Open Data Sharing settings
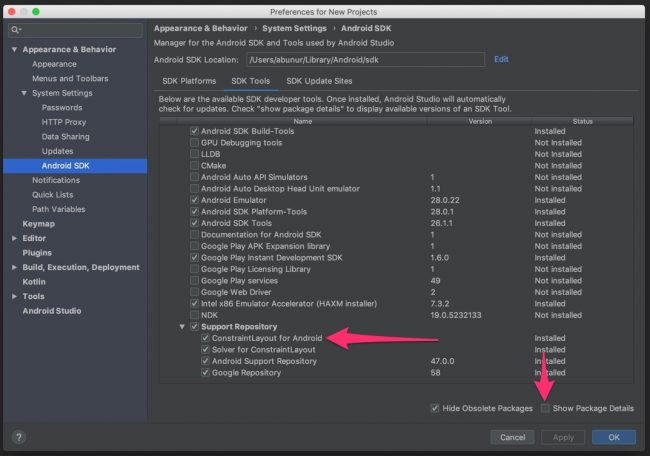This screenshot has height=456, width=650. [65, 137]
